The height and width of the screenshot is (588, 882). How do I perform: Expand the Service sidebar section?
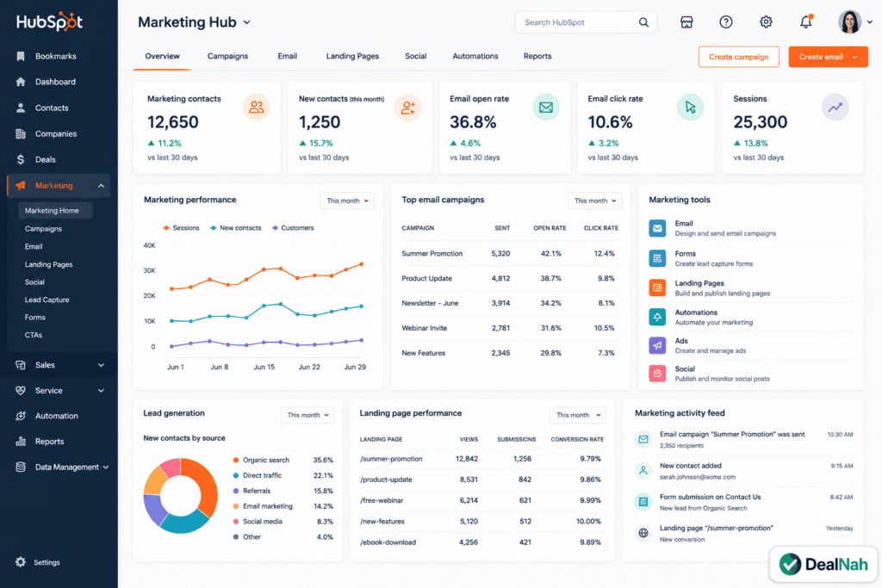click(x=101, y=391)
